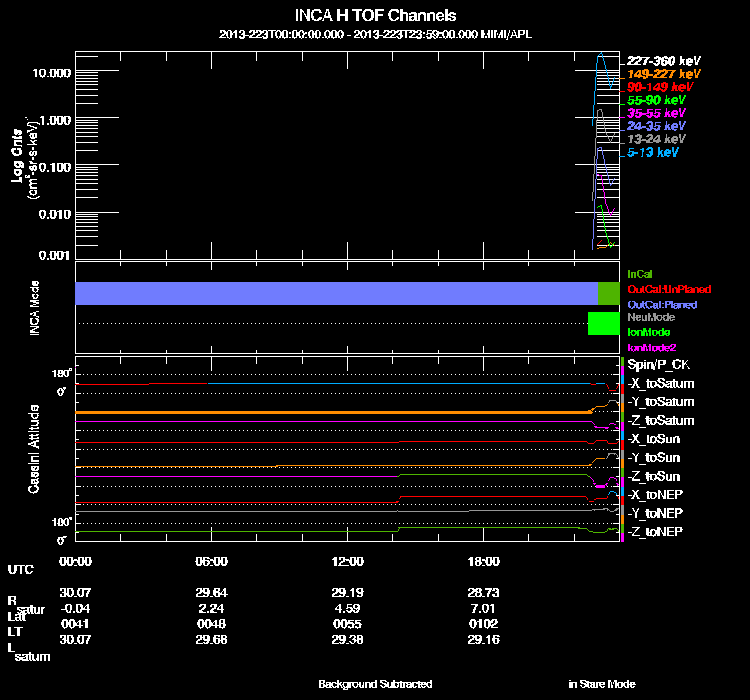Click the 35-55 keV magenta legend label

[x=655, y=113]
